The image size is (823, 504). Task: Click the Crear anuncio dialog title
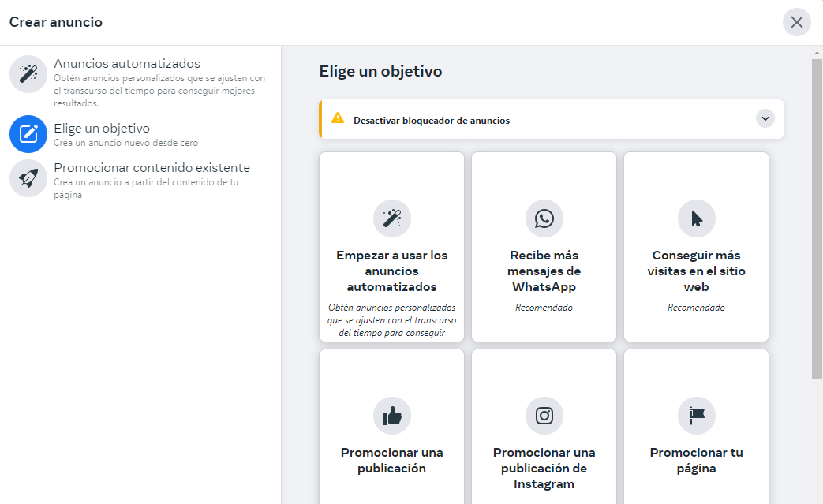(56, 22)
